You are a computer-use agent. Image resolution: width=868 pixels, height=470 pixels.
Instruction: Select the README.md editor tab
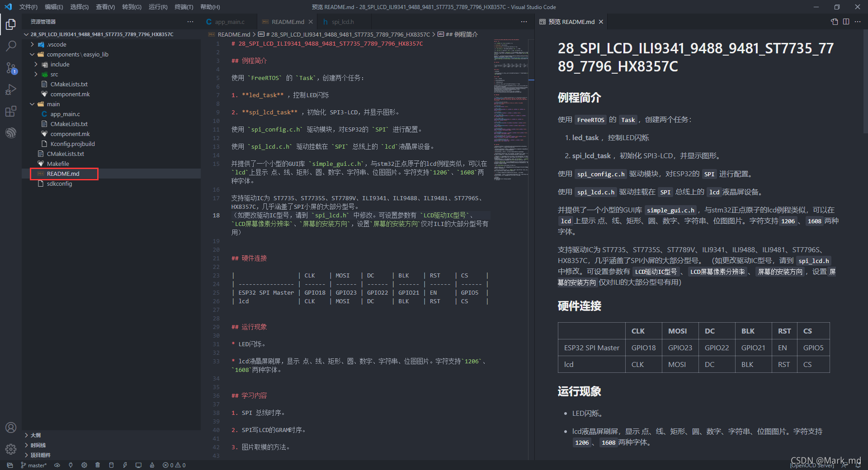tap(288, 22)
